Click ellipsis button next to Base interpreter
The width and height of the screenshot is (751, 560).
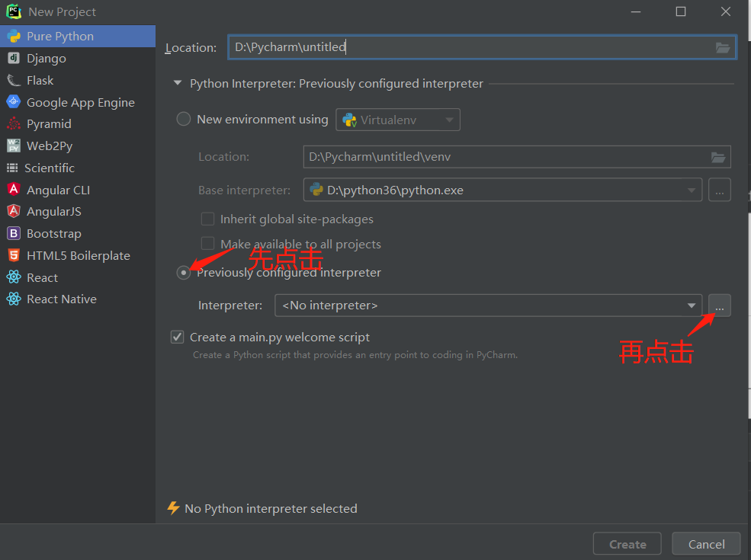pyautogui.click(x=720, y=190)
